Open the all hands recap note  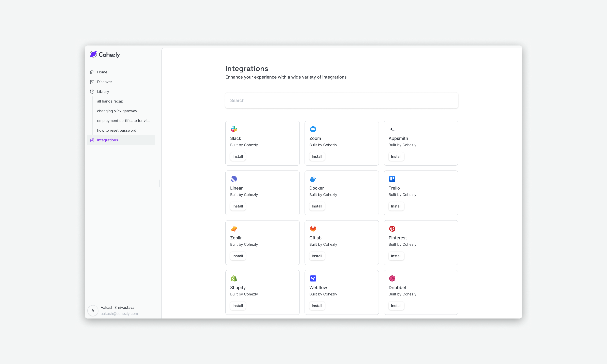pyautogui.click(x=110, y=101)
